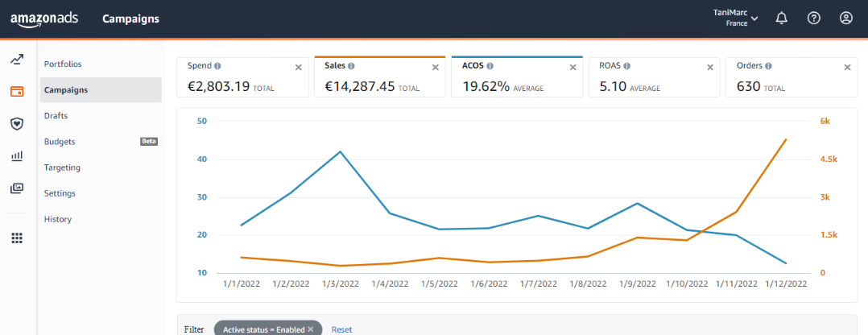Viewport: 868px width, 335px height.
Task: Click the 5.10 ROAS average value
Action: (612, 87)
